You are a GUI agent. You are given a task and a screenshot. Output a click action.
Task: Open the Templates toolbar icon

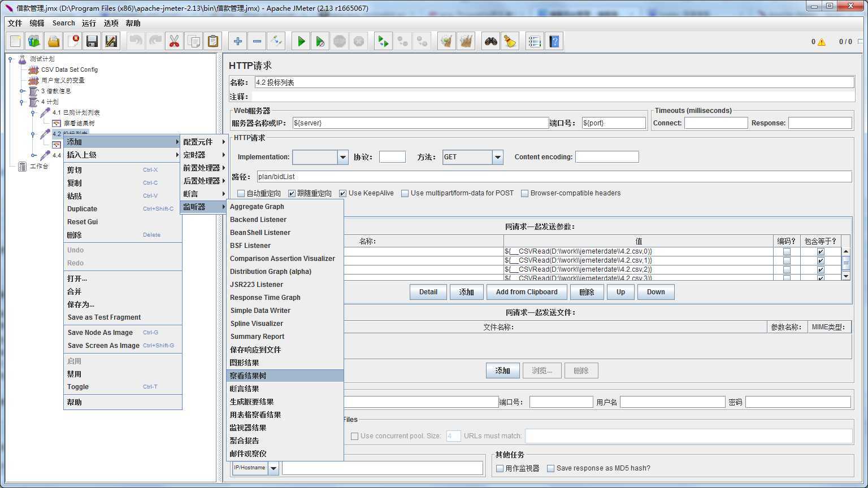[34, 41]
